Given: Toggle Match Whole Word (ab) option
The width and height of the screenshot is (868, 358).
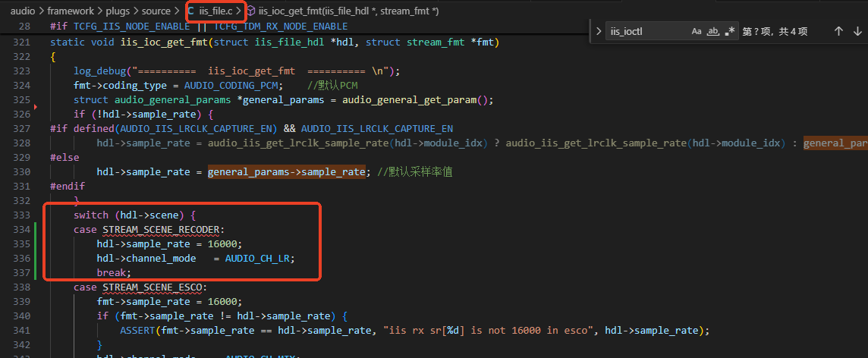Looking at the screenshot, I should pos(713,32).
